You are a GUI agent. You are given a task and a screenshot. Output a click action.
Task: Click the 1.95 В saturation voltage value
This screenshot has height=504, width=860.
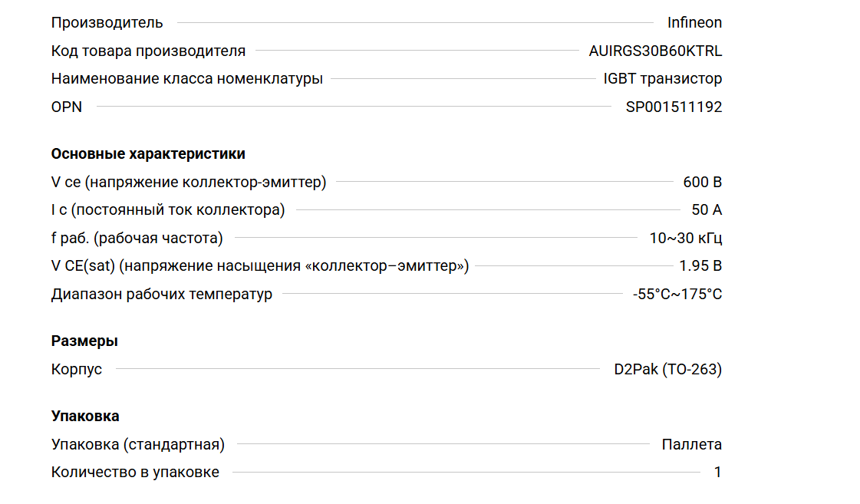click(700, 266)
